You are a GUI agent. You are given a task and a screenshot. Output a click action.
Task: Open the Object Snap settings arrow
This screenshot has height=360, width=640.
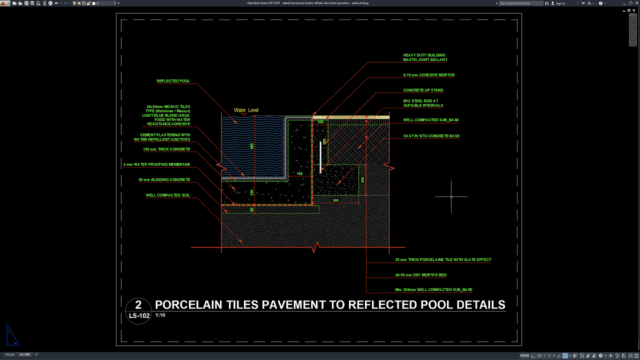[x=570, y=356]
